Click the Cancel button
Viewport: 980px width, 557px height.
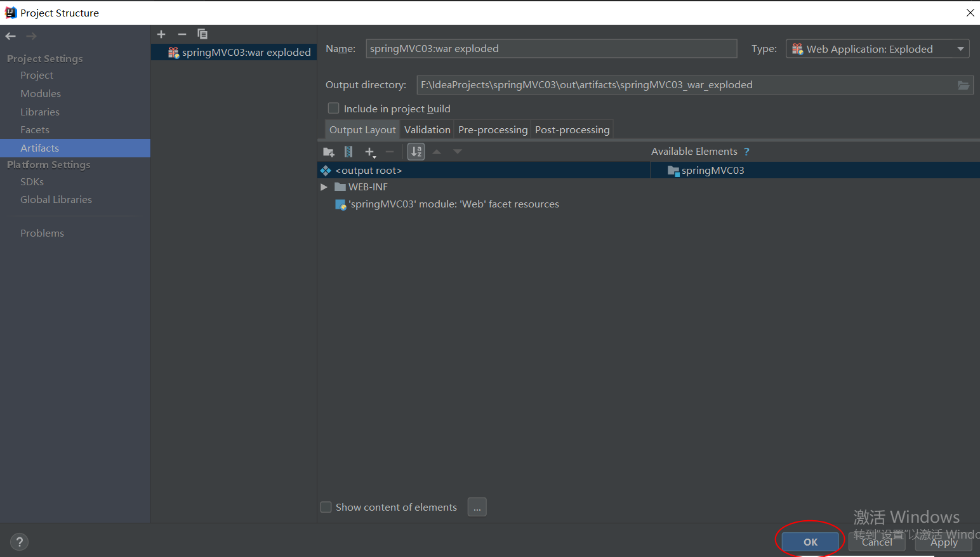pos(877,542)
